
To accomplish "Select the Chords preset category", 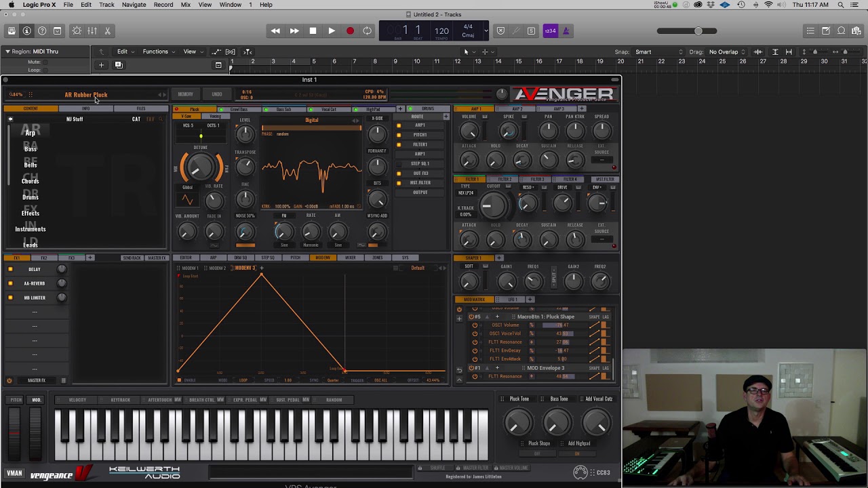I will point(31,181).
